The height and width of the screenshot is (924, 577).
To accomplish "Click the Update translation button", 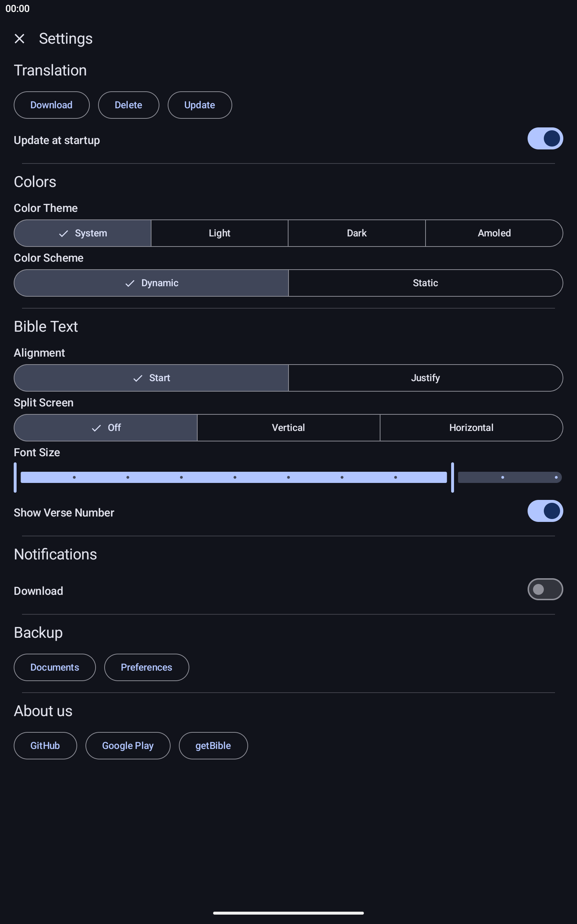I will pos(199,105).
